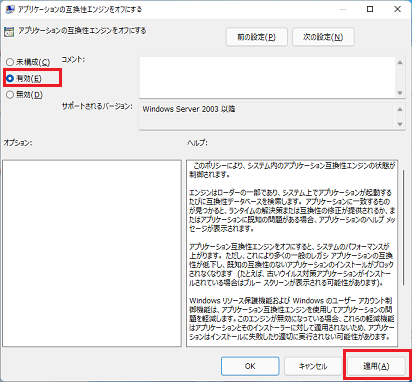
Task: Go to 前の設定(P) previous setting
Action: [x=256, y=37]
